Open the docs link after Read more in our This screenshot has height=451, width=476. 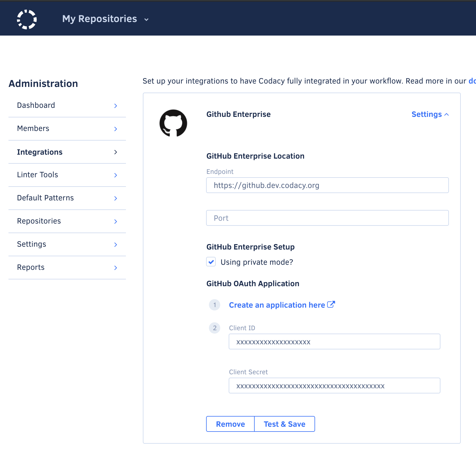pos(472,81)
